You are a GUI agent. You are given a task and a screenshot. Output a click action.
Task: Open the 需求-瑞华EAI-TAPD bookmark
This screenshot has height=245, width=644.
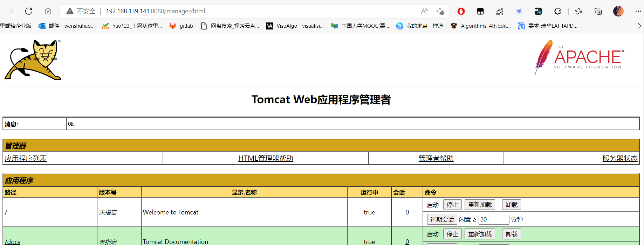[548, 26]
